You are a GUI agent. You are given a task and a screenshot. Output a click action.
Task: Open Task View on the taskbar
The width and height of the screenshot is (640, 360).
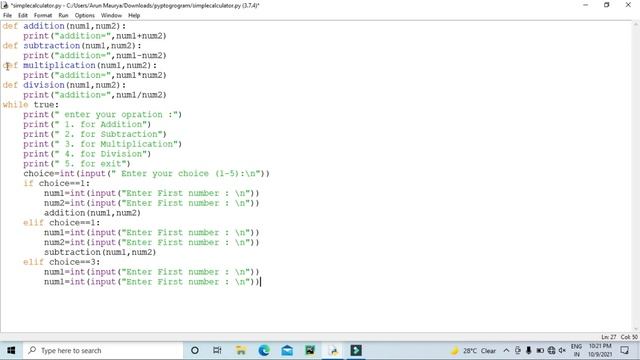click(x=217, y=350)
